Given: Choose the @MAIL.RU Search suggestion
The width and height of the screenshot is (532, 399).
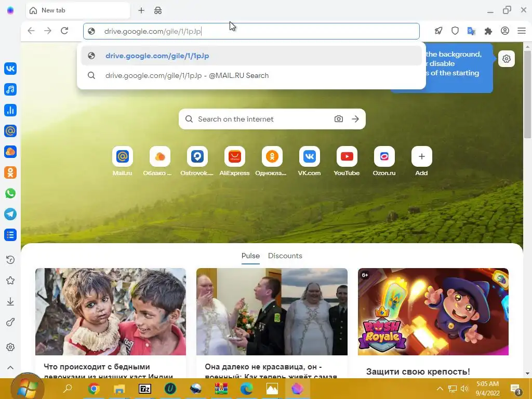Looking at the screenshot, I should click(x=251, y=75).
